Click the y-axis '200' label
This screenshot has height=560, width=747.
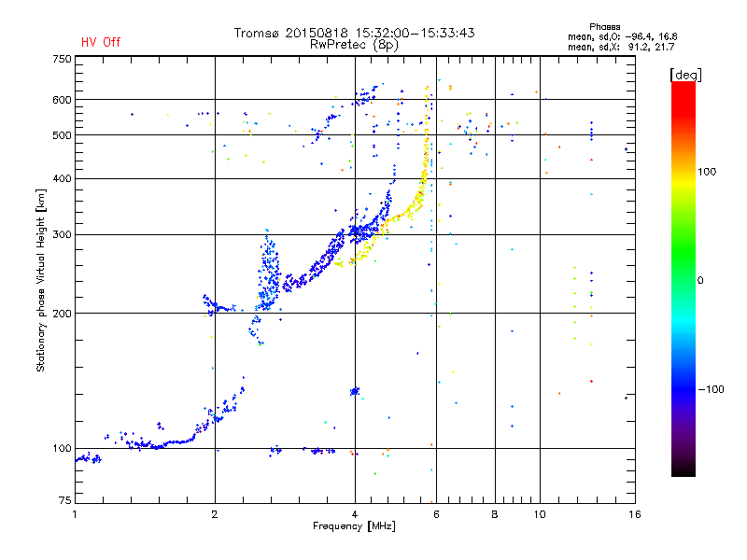click(62, 314)
